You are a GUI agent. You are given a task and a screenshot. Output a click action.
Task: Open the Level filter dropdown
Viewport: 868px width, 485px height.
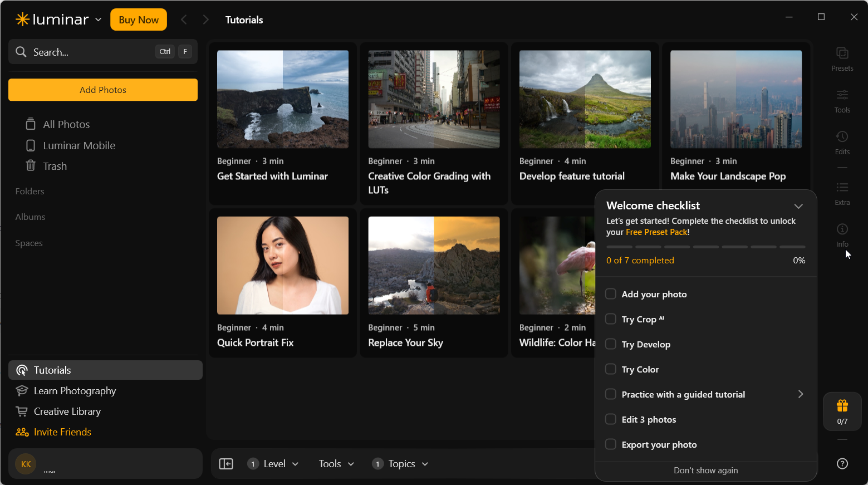273,464
